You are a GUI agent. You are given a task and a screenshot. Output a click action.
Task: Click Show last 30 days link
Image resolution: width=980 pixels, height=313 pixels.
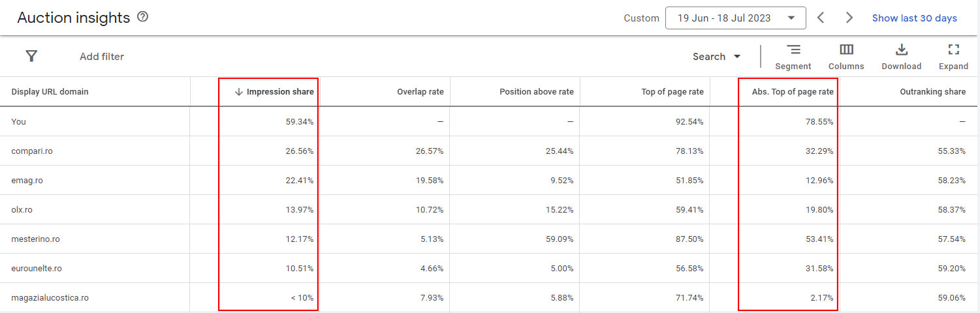pyautogui.click(x=914, y=18)
